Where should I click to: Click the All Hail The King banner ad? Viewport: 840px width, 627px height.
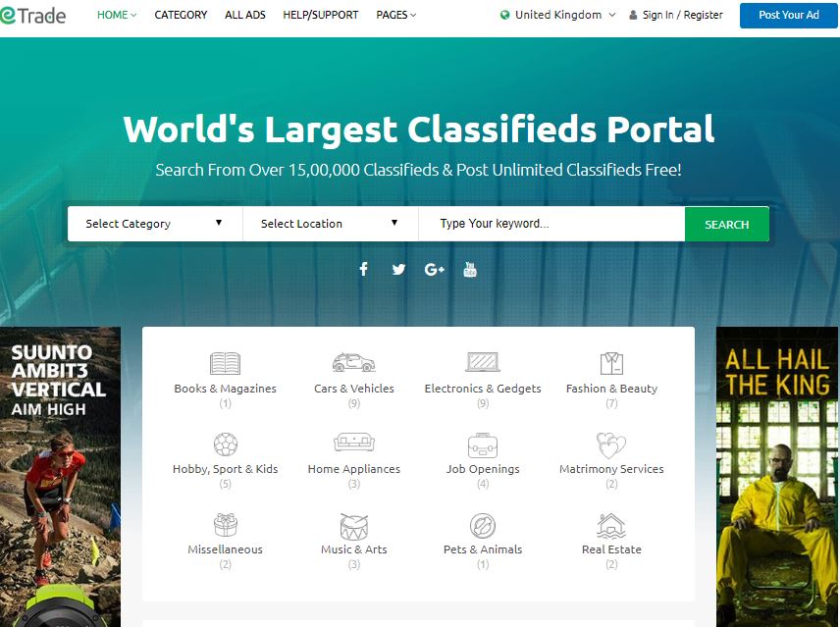pos(777,477)
